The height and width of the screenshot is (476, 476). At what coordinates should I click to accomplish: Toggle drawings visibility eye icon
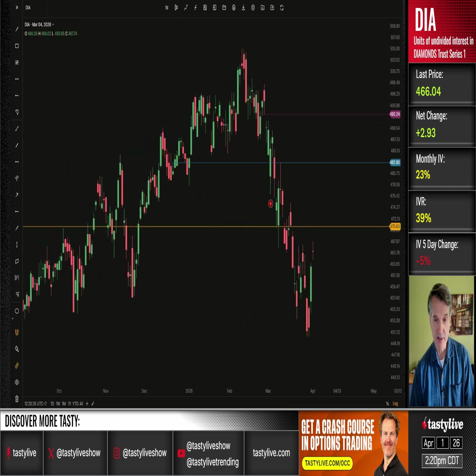coord(17,382)
